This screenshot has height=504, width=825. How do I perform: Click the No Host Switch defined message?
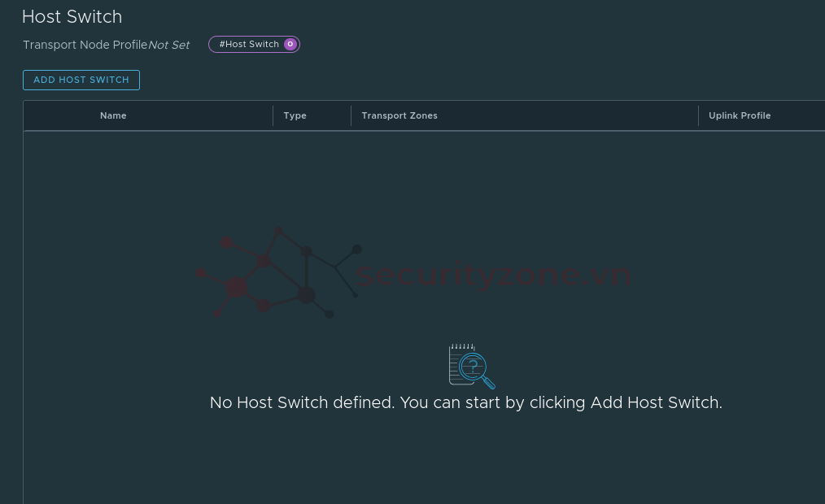(x=465, y=402)
